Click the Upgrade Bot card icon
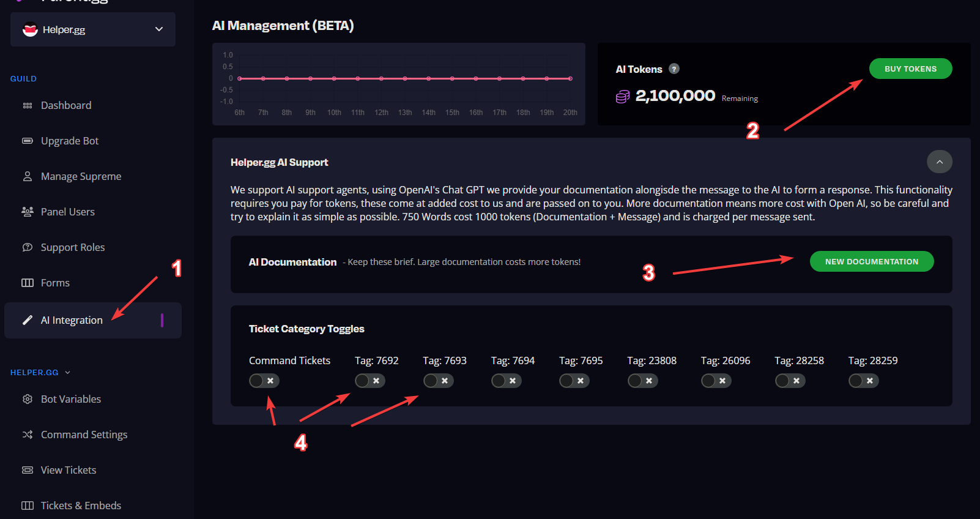980x519 pixels. (28, 141)
